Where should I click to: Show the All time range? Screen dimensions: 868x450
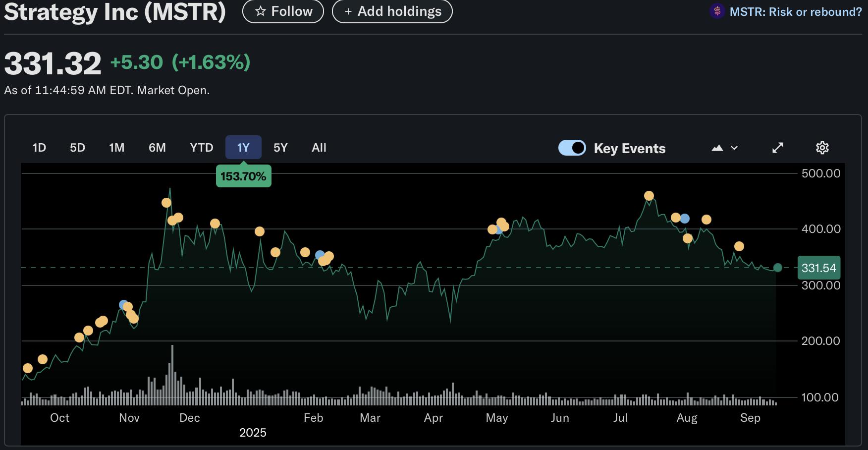tap(319, 148)
